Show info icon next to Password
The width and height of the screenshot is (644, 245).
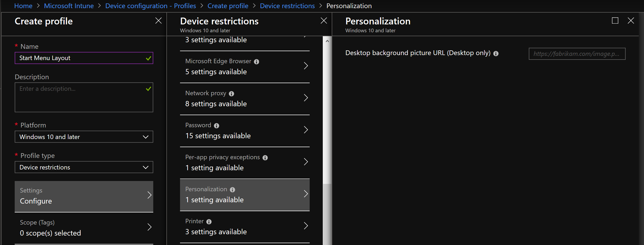coord(216,126)
